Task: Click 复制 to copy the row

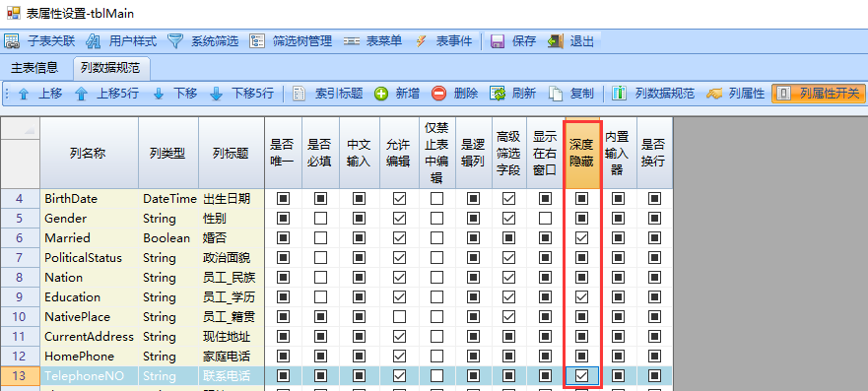Action: (x=571, y=94)
